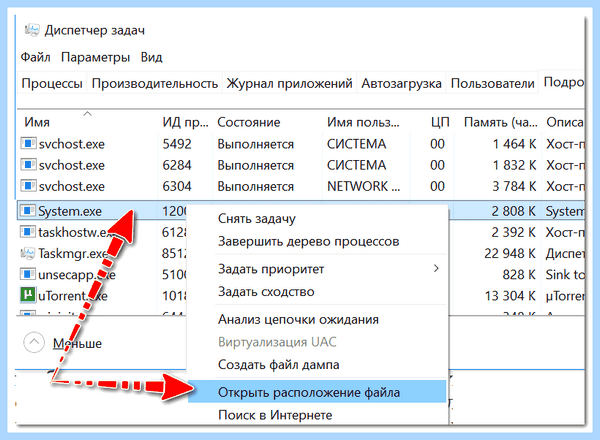This screenshot has width=600, height=440.
Task: Switch to the Журнал приложений tab
Action: [289, 83]
